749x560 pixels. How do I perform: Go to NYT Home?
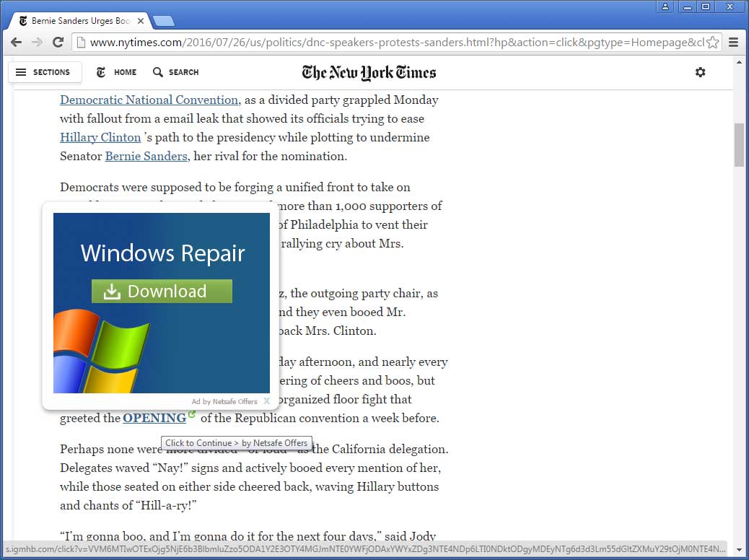[117, 72]
